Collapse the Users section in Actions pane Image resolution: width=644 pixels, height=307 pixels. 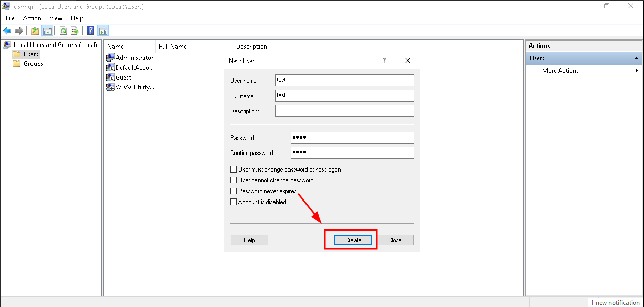coord(636,58)
